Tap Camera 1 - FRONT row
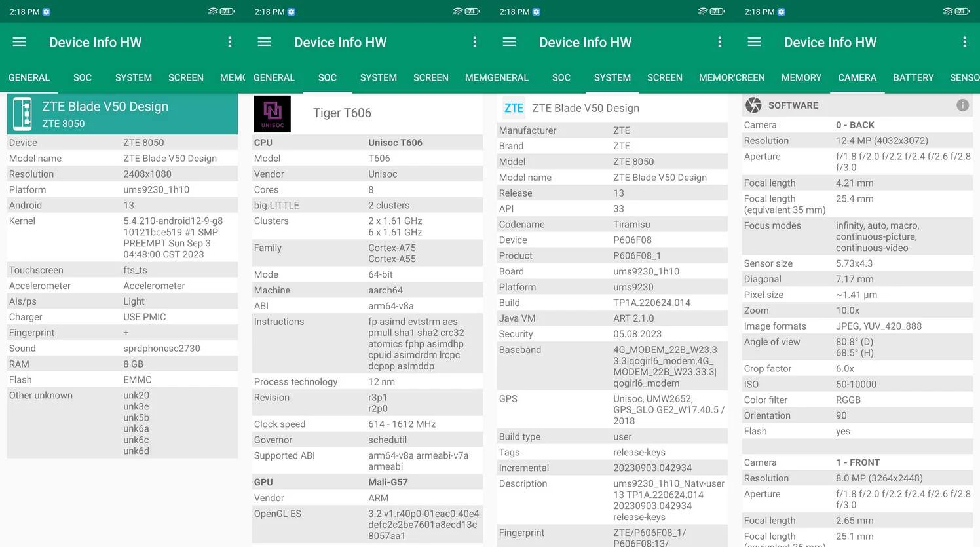Screen dimensions: 980x547 (857, 462)
